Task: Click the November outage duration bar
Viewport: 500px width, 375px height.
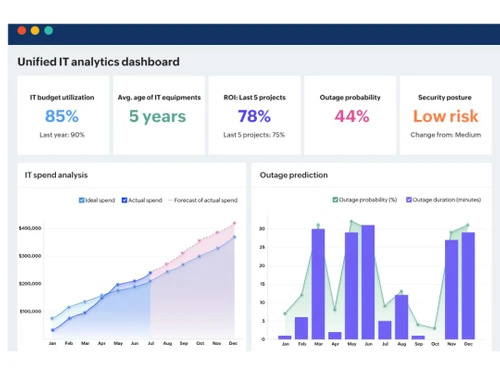Action: click(451, 290)
